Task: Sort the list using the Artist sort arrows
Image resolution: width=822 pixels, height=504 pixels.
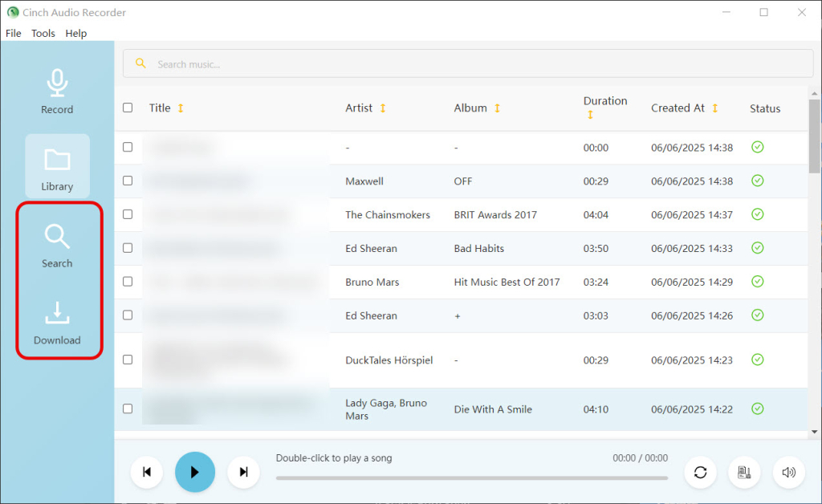Action: tap(384, 108)
